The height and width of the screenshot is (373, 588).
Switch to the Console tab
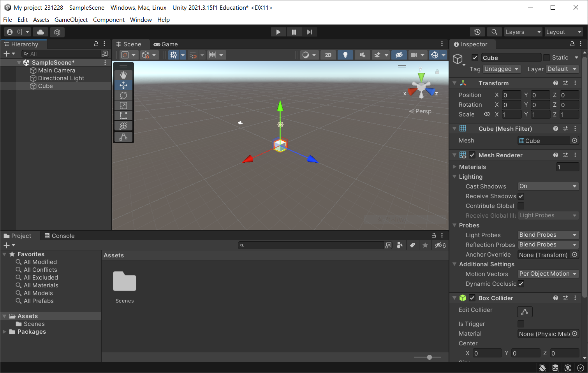click(60, 236)
